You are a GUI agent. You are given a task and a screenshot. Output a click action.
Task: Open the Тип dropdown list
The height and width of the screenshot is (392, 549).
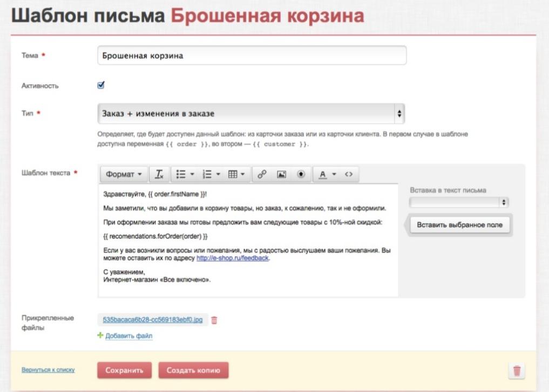click(251, 114)
